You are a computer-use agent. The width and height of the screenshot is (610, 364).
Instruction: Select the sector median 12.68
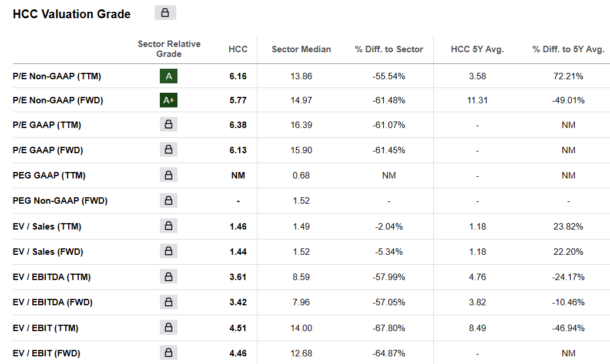pyautogui.click(x=301, y=353)
